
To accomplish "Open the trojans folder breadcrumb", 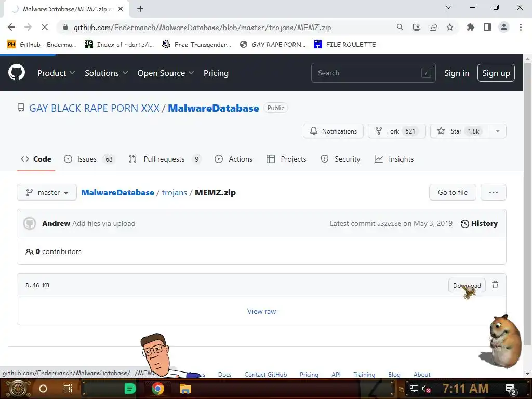I will 174,192.
